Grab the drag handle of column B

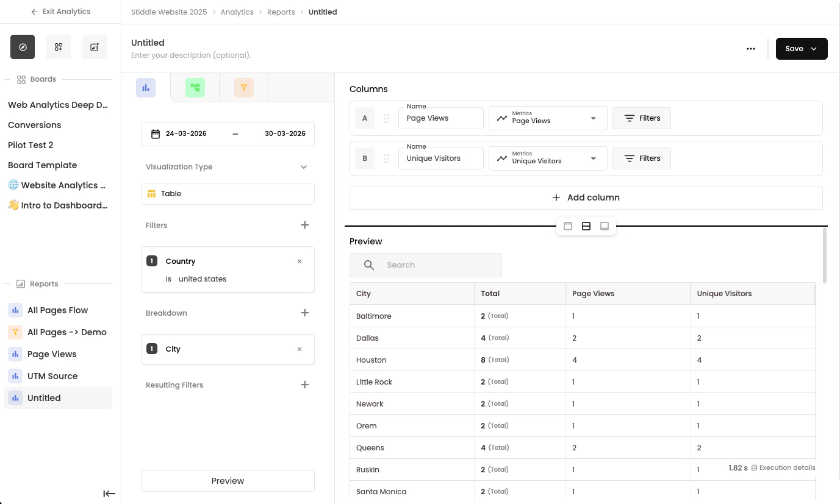click(386, 158)
